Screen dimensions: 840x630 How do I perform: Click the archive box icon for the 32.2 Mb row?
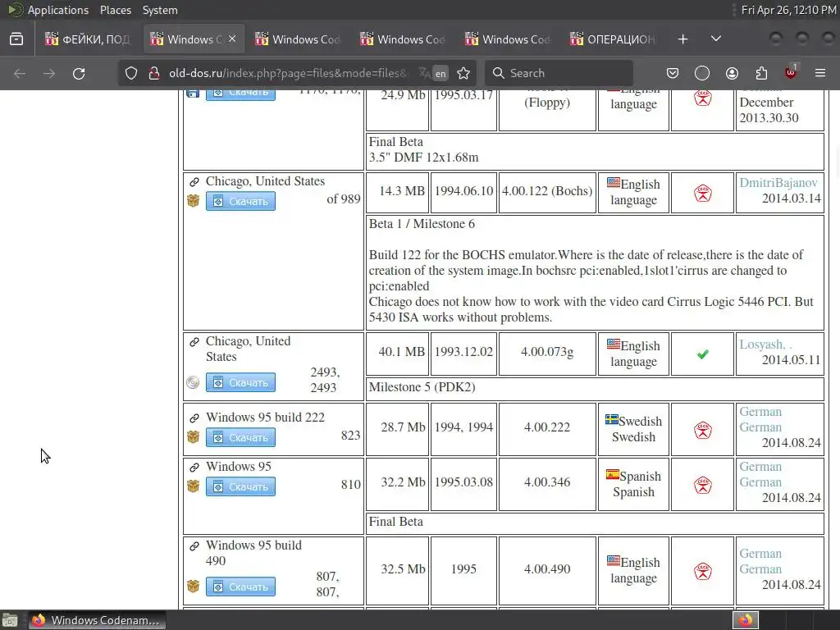[193, 486]
